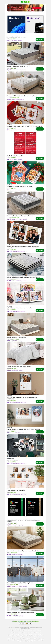Open the Livre photo classique carré title link

tap(19, 186)
